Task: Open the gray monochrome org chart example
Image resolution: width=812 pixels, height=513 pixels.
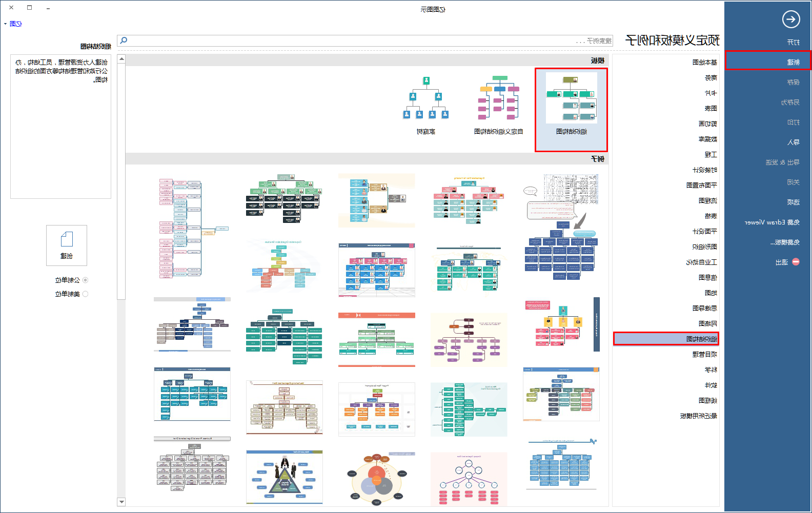Action: pos(192,464)
